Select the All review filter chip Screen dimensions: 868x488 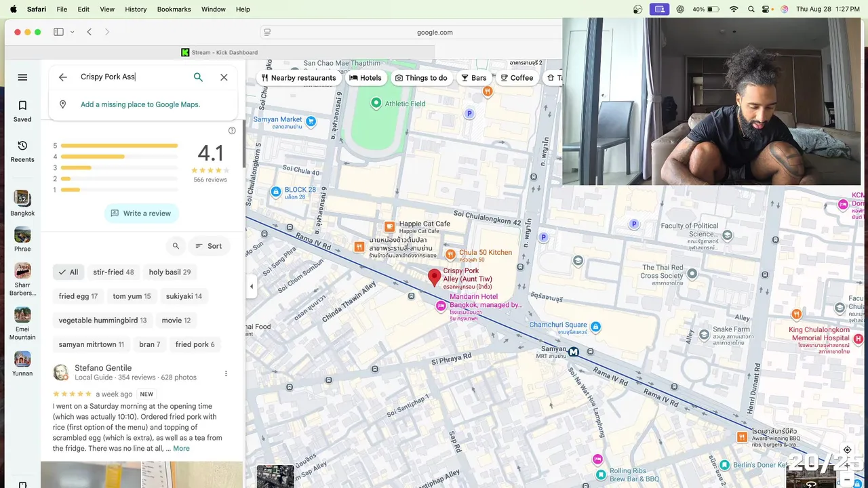click(68, 272)
